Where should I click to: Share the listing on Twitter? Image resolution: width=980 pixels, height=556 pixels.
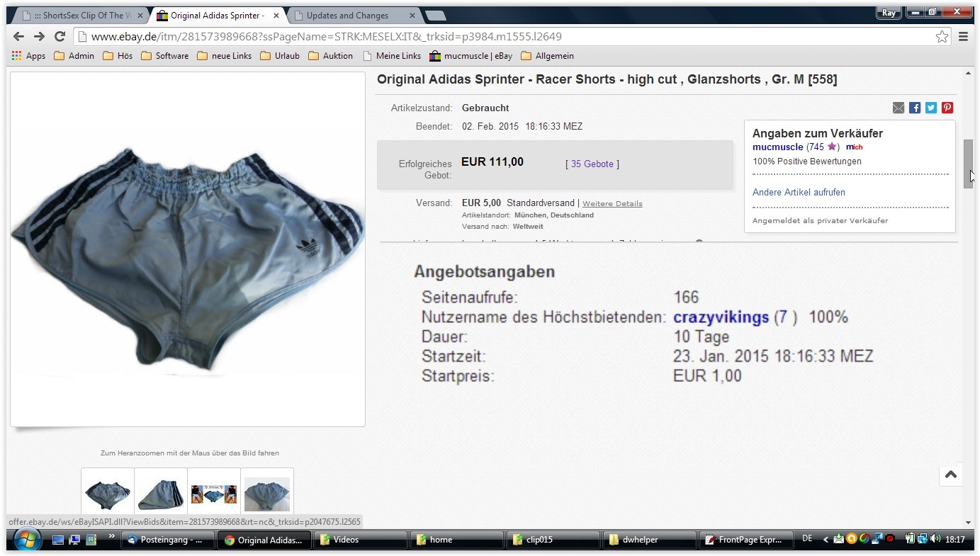point(931,108)
